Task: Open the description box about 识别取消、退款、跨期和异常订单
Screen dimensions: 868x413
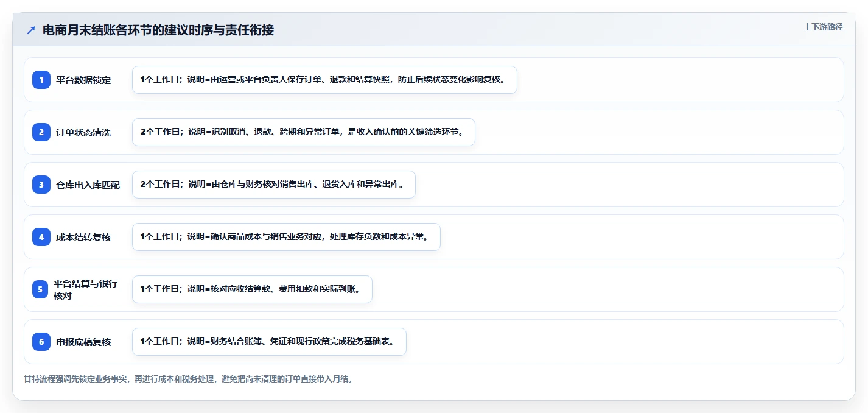Action: [x=304, y=132]
